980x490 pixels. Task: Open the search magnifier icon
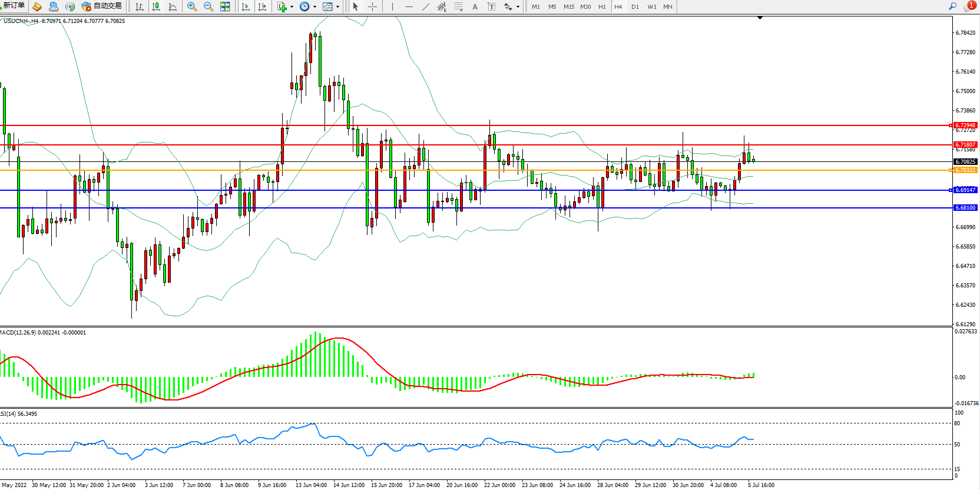tap(952, 6)
